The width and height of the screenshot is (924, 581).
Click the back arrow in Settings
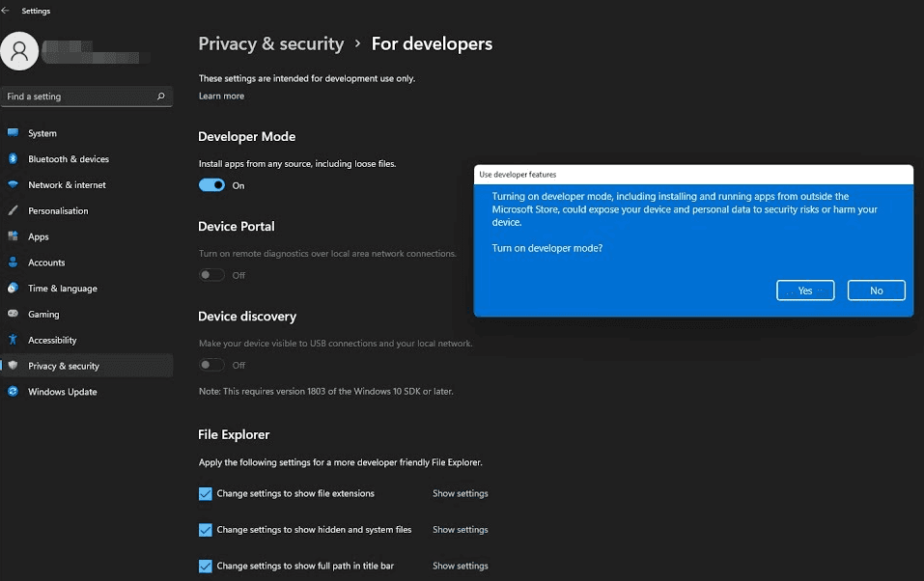tap(5, 11)
